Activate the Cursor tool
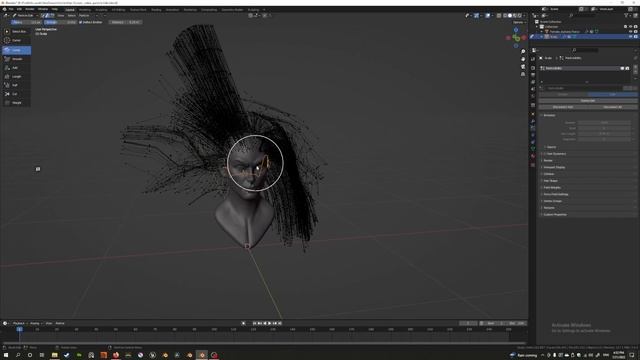 [16, 40]
